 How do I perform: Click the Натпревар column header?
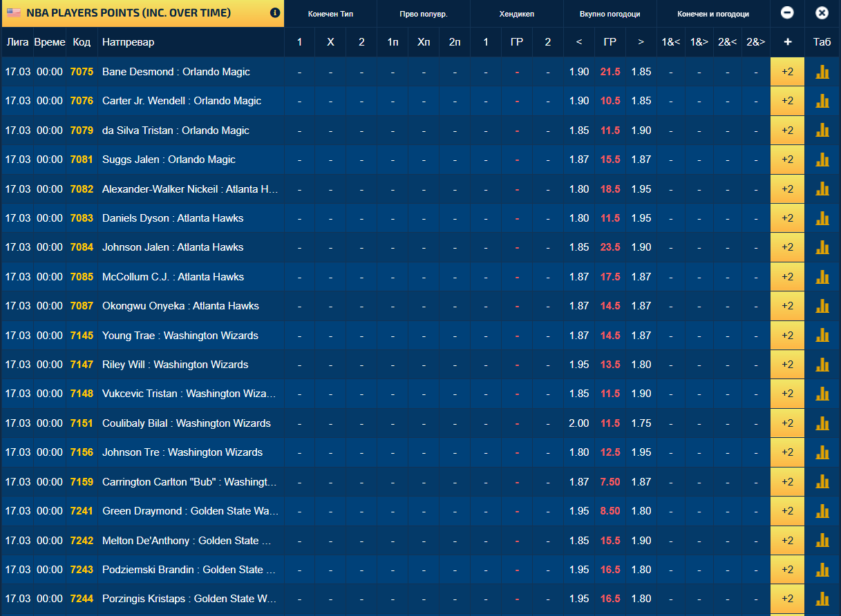pos(129,42)
